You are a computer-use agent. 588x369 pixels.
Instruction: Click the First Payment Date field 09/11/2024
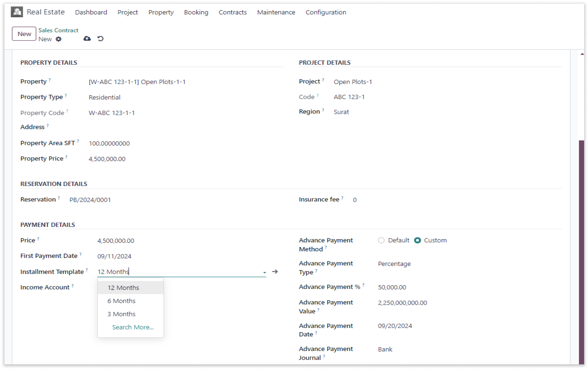(114, 256)
